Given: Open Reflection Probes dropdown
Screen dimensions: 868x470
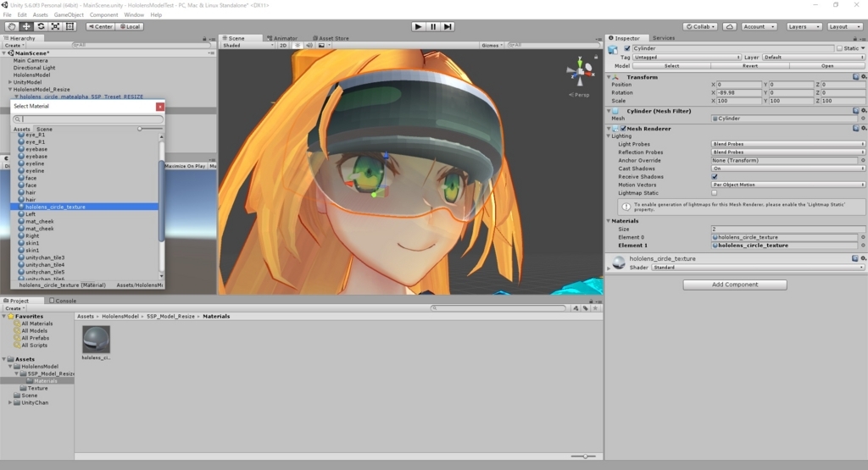Looking at the screenshot, I should (x=787, y=152).
